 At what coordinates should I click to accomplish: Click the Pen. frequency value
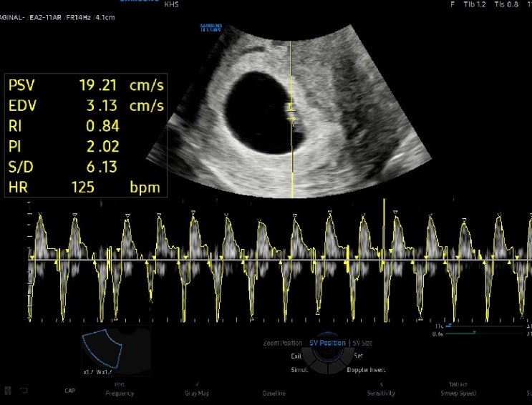coord(120,384)
